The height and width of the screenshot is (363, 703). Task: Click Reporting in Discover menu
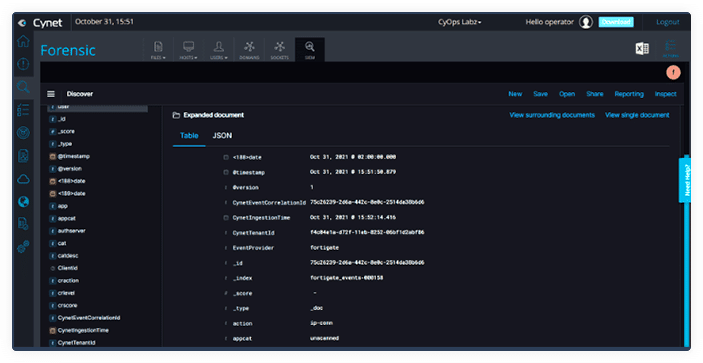click(629, 94)
